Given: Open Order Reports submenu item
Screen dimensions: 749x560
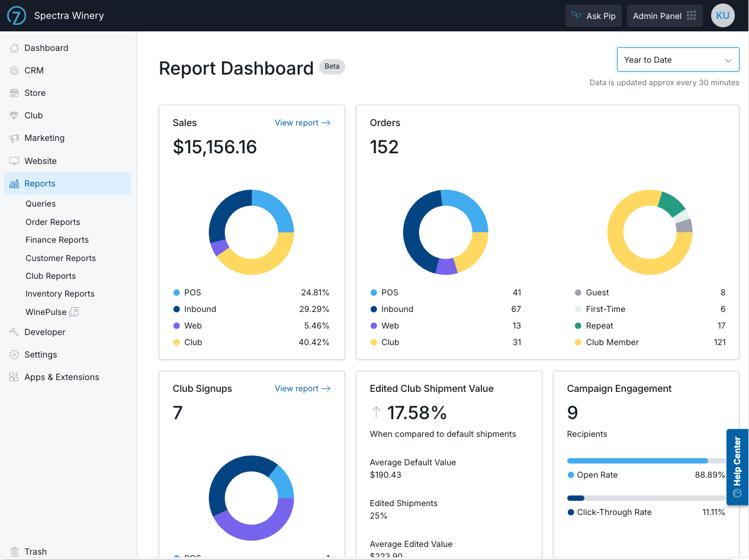Looking at the screenshot, I should (x=53, y=222).
